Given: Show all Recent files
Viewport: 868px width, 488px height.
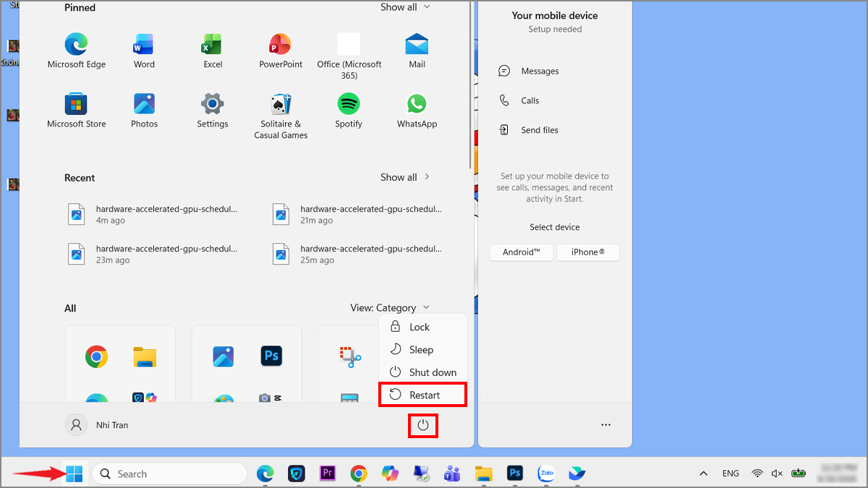Looking at the screenshot, I should [405, 177].
